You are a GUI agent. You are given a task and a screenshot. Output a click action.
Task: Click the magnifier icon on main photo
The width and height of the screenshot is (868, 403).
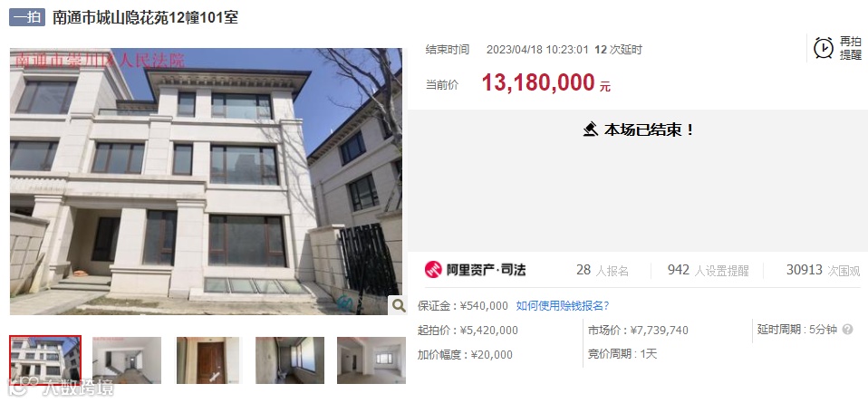(398, 304)
